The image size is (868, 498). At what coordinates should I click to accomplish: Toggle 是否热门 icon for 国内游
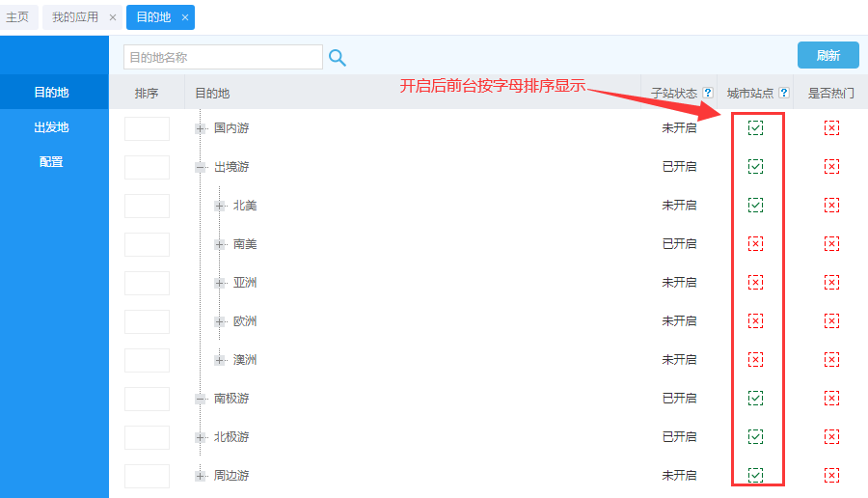click(x=831, y=128)
